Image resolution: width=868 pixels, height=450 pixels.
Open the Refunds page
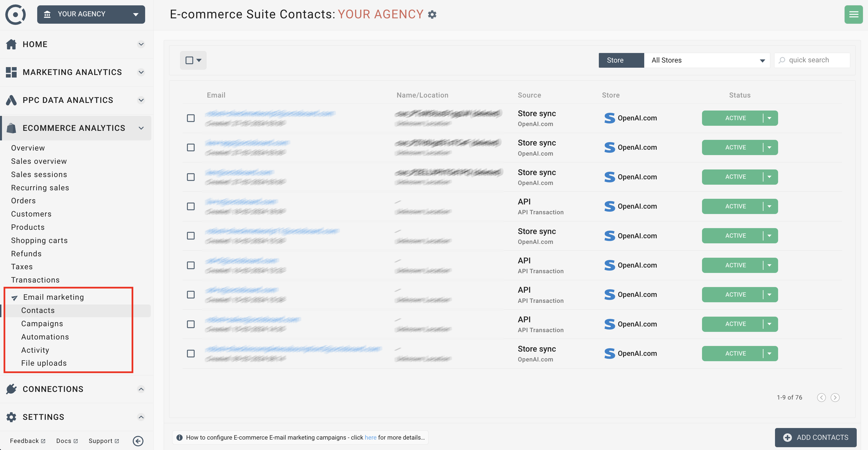(x=26, y=253)
